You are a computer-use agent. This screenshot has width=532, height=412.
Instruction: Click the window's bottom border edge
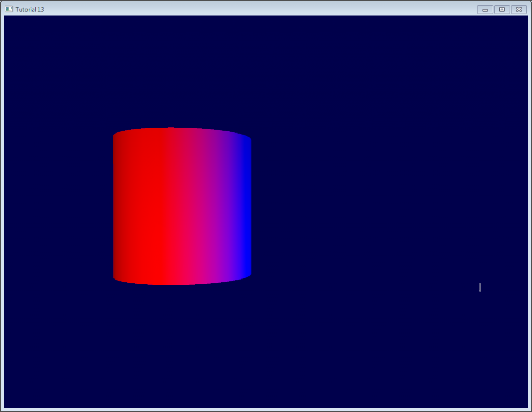266,410
